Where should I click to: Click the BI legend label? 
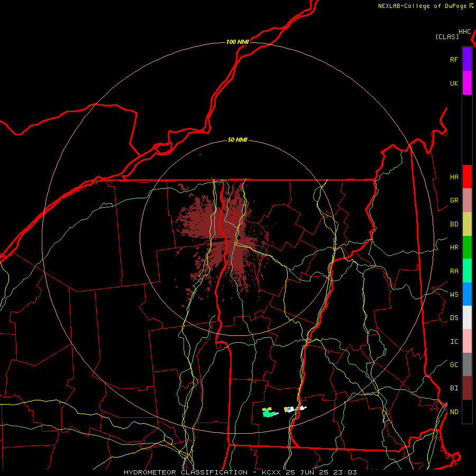click(454, 388)
